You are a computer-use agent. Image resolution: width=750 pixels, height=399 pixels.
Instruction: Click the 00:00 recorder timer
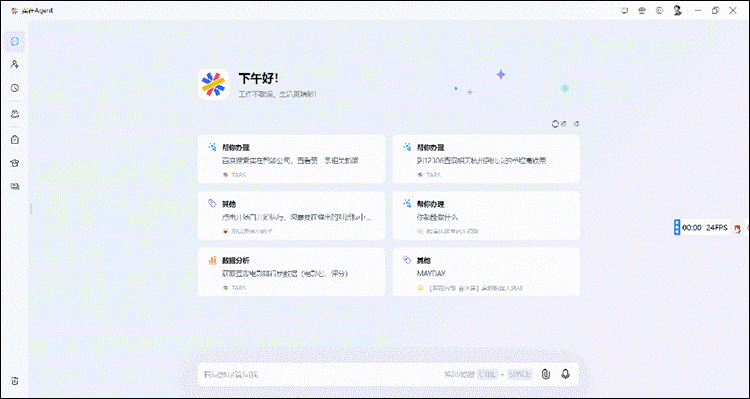coord(692,228)
